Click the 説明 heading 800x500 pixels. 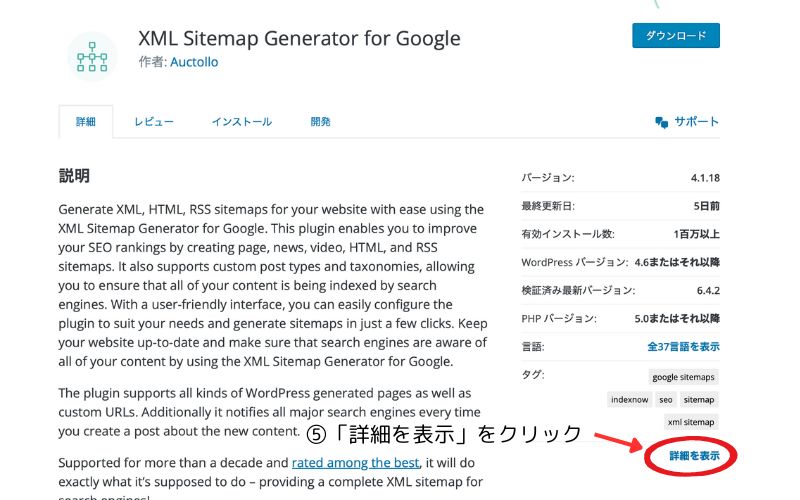(74, 176)
